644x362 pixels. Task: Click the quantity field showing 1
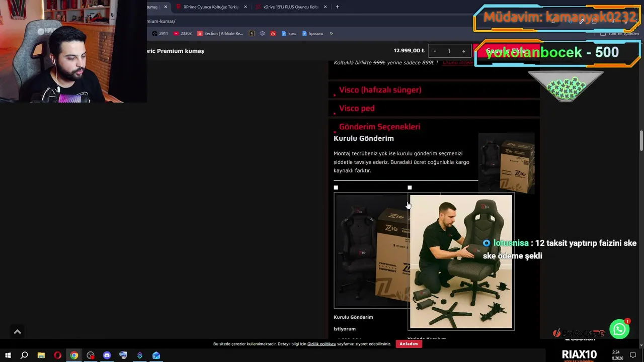[449, 51]
